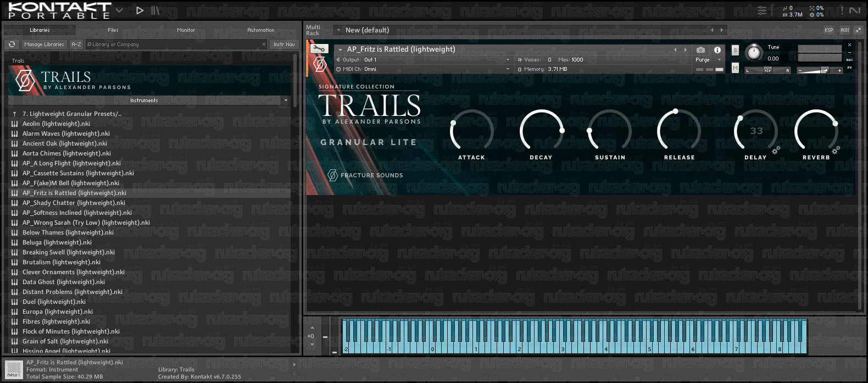Viewport: 868px width, 383px height.
Task: Click the Tune knob
Action: tap(754, 52)
